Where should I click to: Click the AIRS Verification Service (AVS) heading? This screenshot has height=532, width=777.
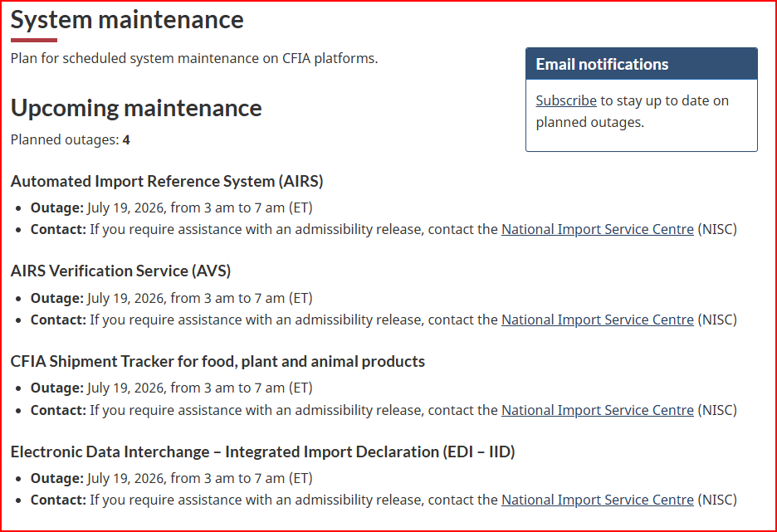120,271
